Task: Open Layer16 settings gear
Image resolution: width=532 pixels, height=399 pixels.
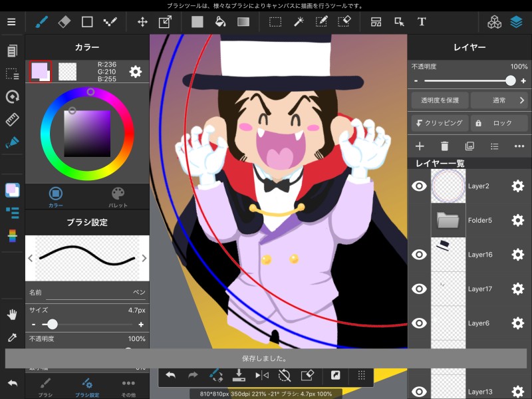Action: (518, 255)
